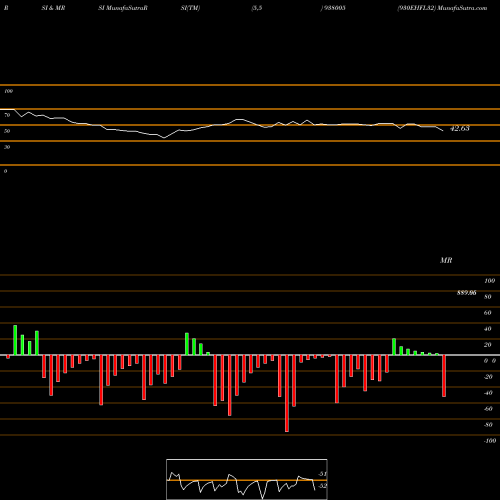The height and width of the screenshot is (500, 500).
Task: Click the -20 label on MR axis
Action: coord(488,377)
